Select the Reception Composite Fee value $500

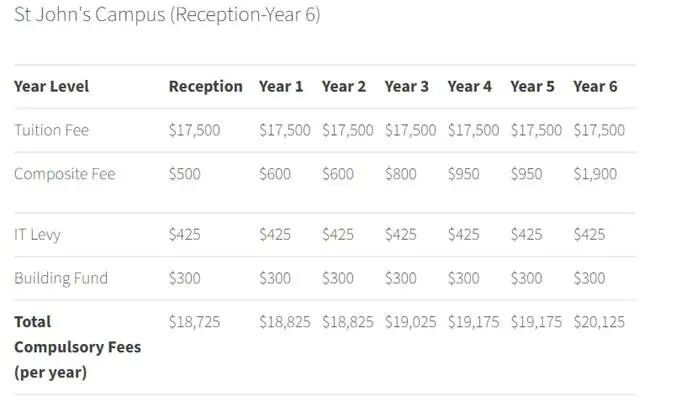[x=185, y=174]
